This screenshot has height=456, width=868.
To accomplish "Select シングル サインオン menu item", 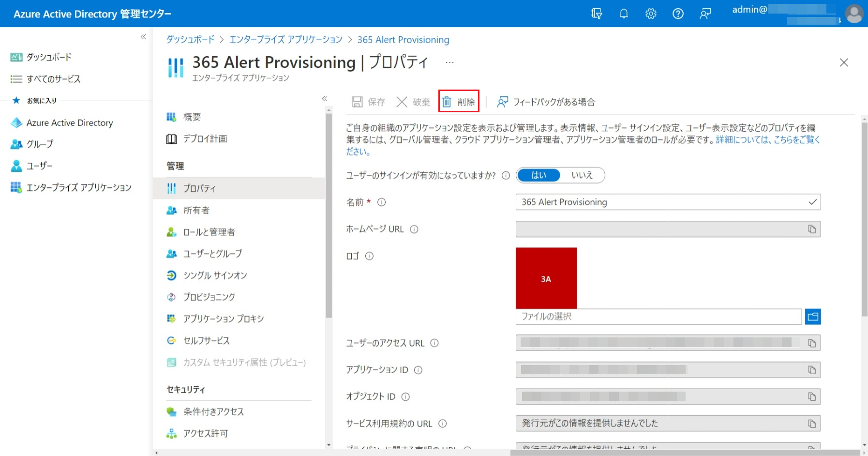I will coord(215,275).
